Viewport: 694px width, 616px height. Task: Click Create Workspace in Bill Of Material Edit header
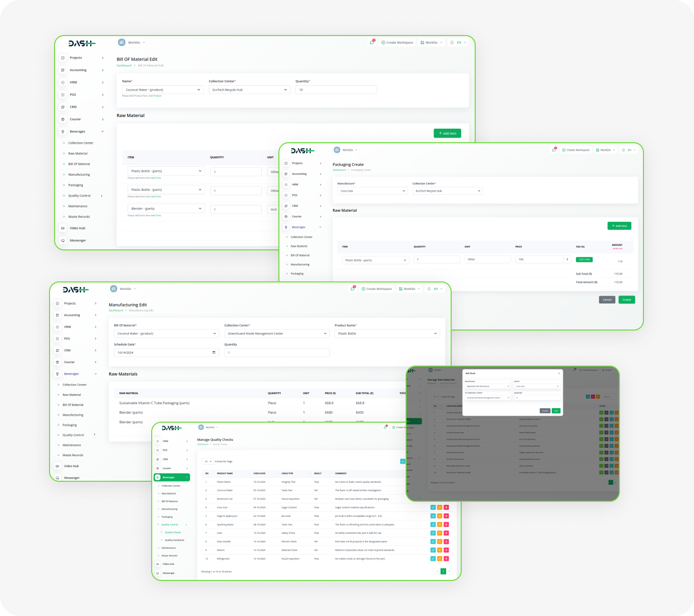click(x=398, y=43)
